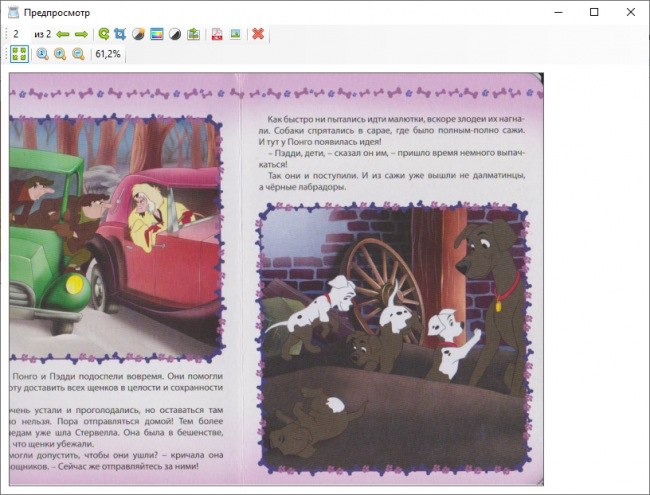The height and width of the screenshot is (495, 650).
Task: Delete the current page with the red X
Action: [258, 34]
